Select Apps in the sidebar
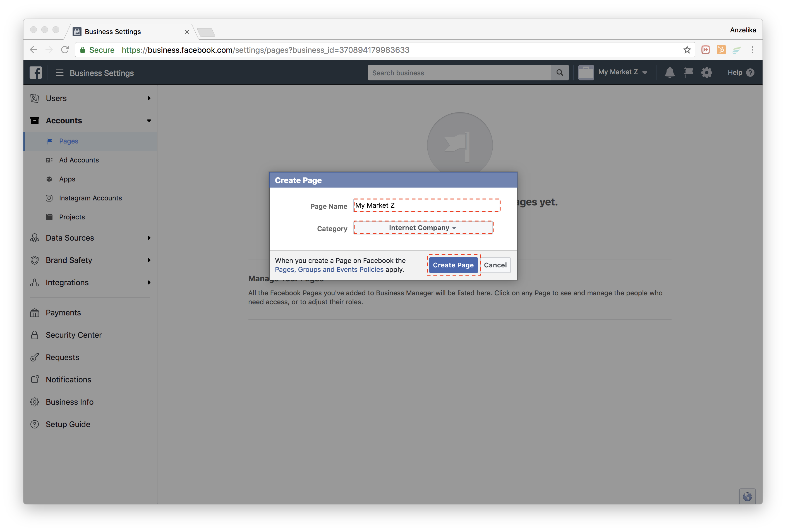This screenshot has width=786, height=532. click(90, 179)
